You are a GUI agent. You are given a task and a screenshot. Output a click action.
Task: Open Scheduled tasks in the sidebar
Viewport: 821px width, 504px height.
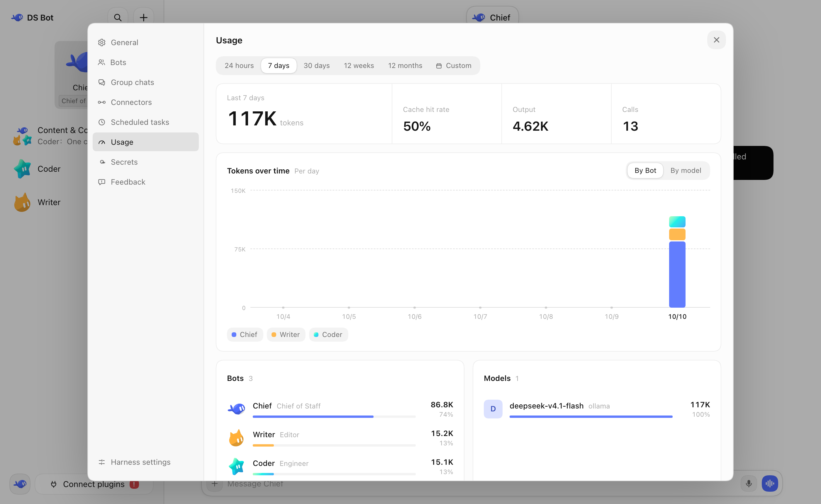pos(146,122)
